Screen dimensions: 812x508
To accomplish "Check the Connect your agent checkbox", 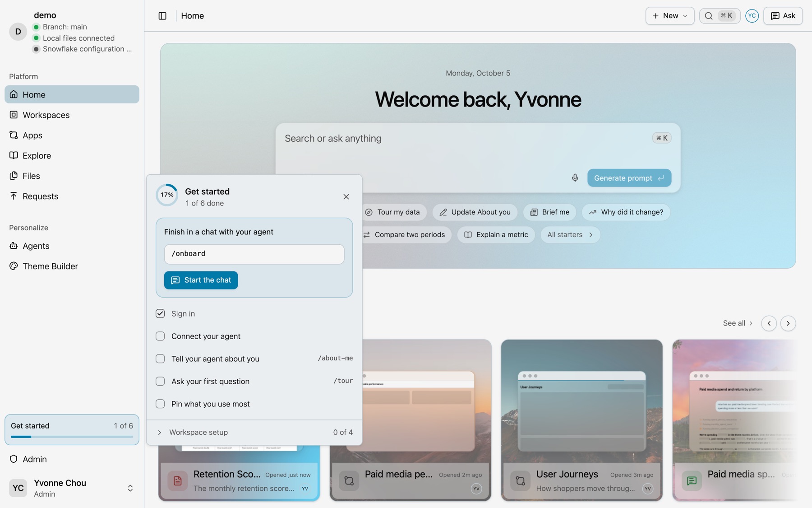I will click(x=160, y=336).
